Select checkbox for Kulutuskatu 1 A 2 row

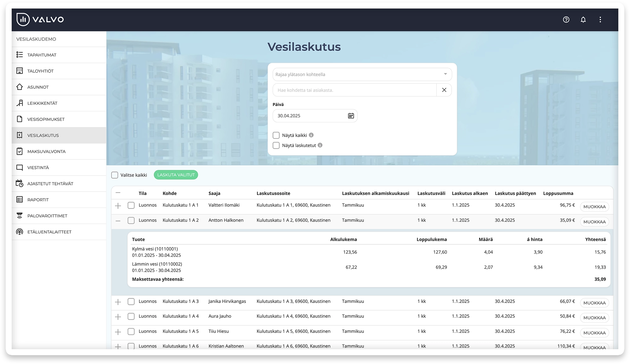coord(131,221)
